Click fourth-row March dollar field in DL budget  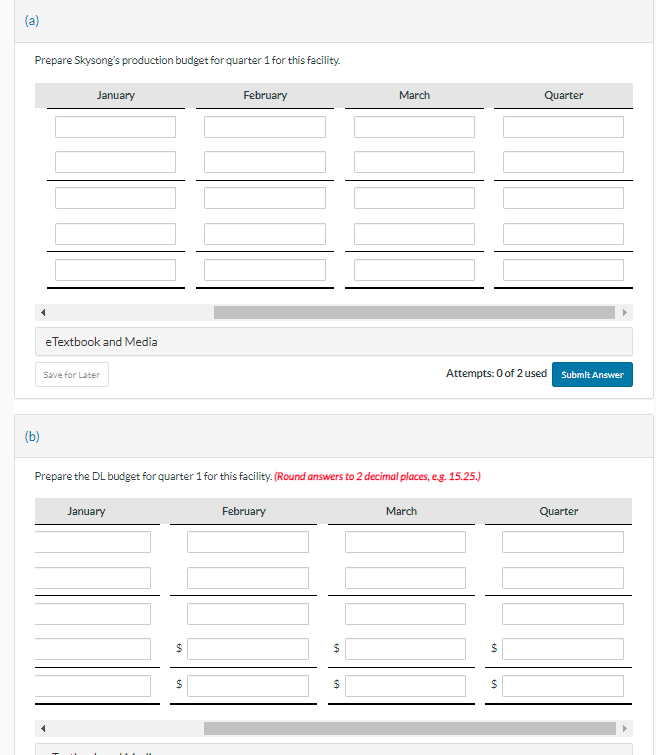(x=405, y=649)
